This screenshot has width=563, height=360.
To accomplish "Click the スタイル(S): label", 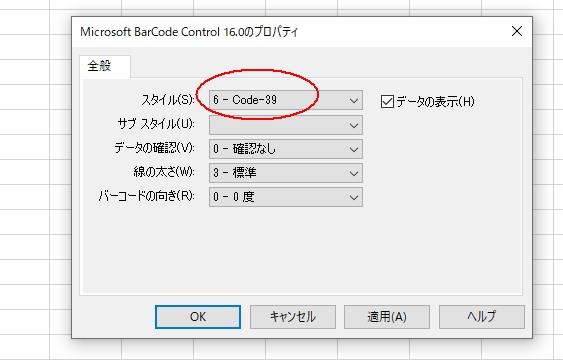I will [x=168, y=100].
